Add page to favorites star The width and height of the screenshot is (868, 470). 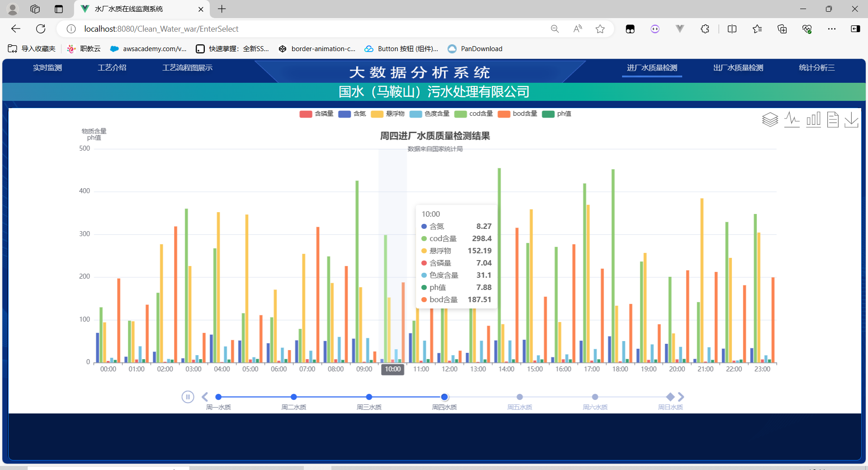click(600, 29)
